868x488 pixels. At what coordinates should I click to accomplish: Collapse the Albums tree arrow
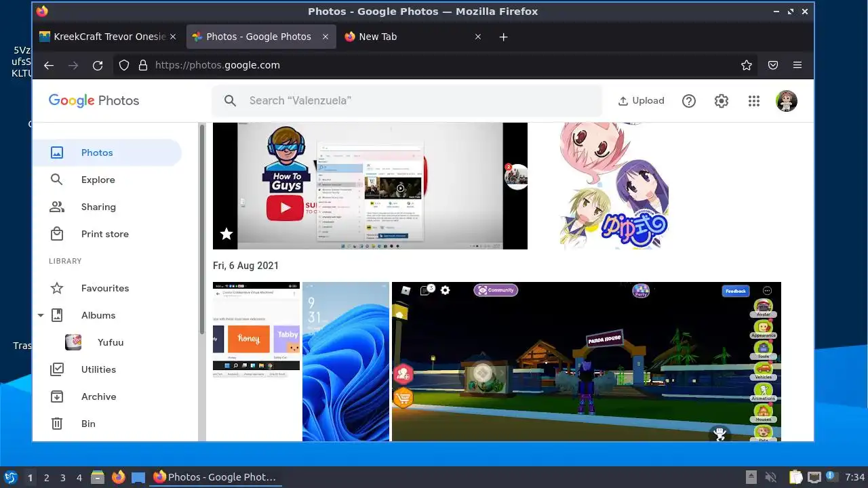tap(41, 315)
